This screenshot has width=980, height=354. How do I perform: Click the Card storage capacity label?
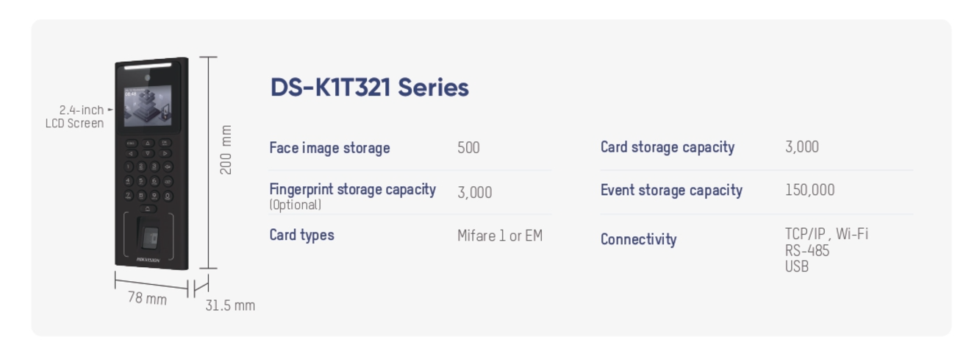coord(668,147)
